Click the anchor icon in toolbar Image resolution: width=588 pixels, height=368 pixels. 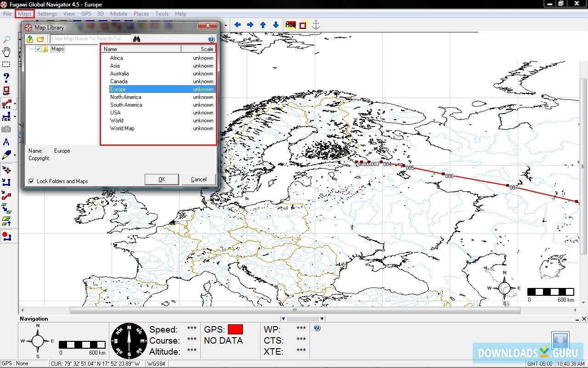tap(316, 25)
